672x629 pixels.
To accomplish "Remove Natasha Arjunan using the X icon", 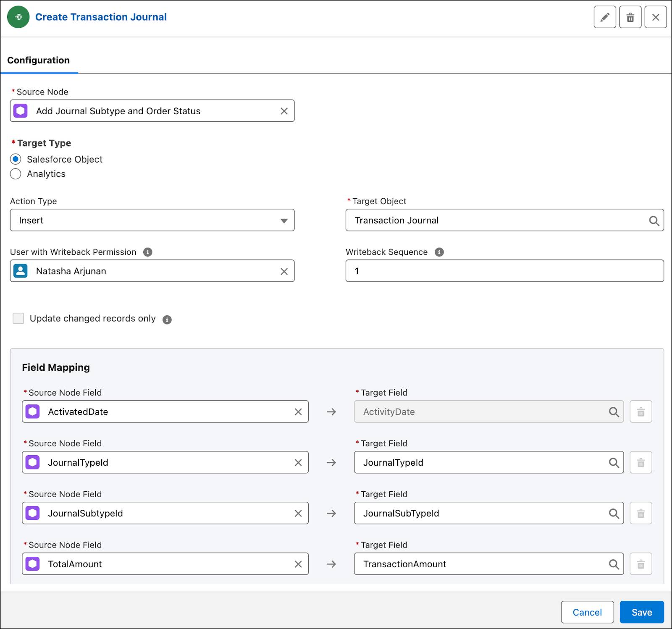I will pos(284,271).
